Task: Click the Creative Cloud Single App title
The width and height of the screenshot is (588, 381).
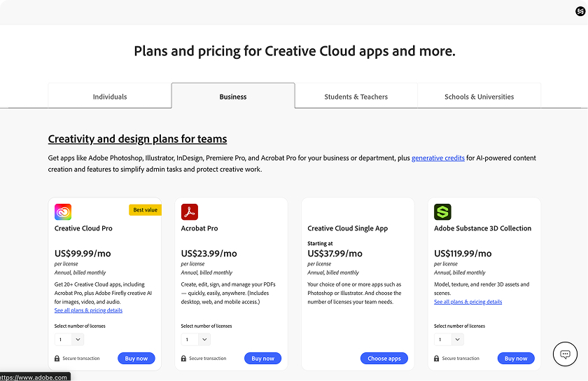Action: point(348,228)
